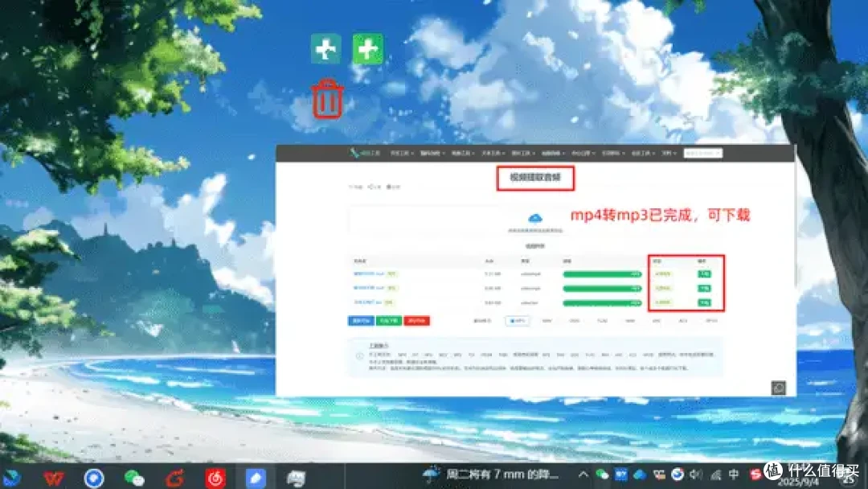Click the first row's green progress bar
Image resolution: width=868 pixels, height=489 pixels.
point(602,274)
